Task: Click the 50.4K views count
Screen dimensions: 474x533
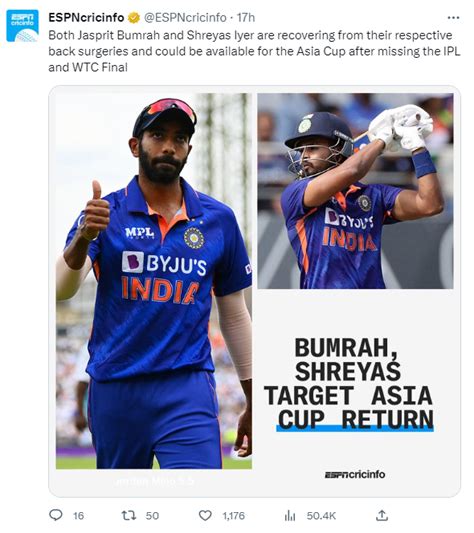Action: (x=321, y=516)
